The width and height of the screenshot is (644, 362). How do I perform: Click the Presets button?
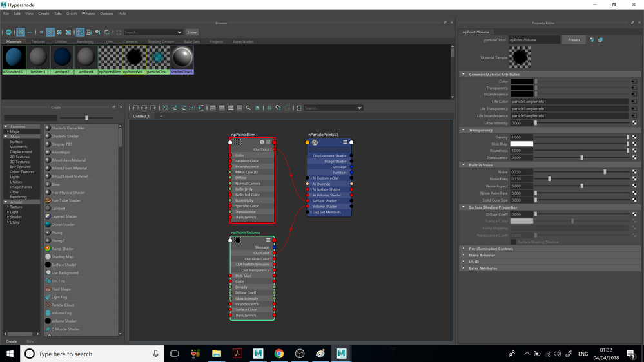tap(574, 40)
